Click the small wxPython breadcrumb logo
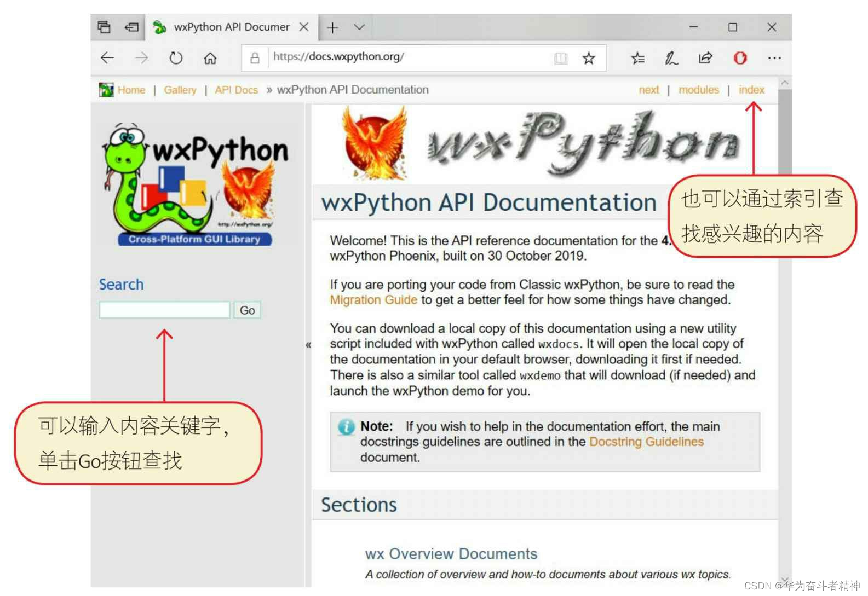The image size is (868, 596). point(106,90)
